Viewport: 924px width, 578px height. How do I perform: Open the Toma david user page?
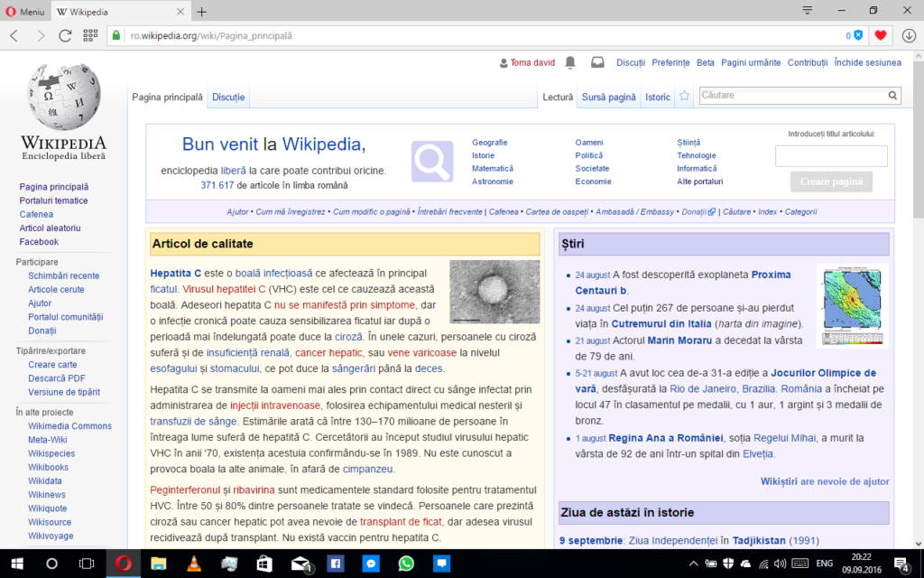click(532, 62)
